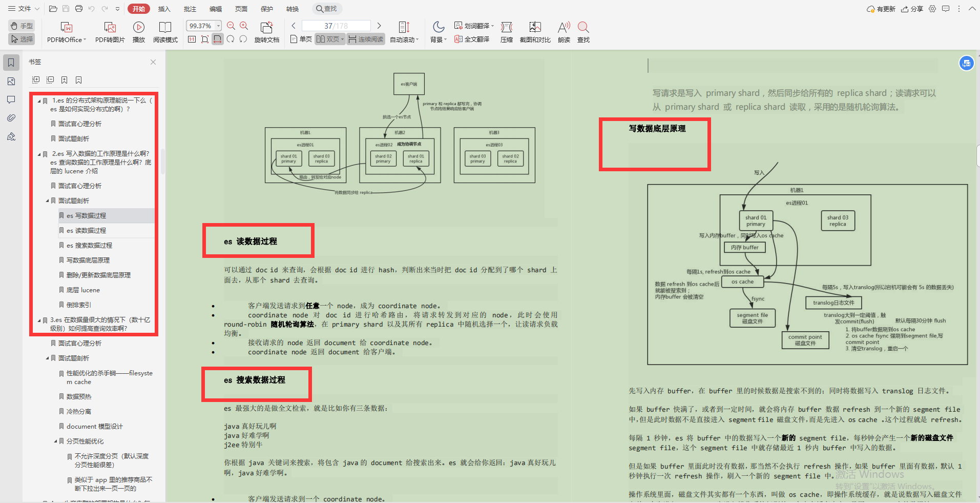Activate the Select (选择) tool
Screen dimensions: 980x503
click(22, 39)
